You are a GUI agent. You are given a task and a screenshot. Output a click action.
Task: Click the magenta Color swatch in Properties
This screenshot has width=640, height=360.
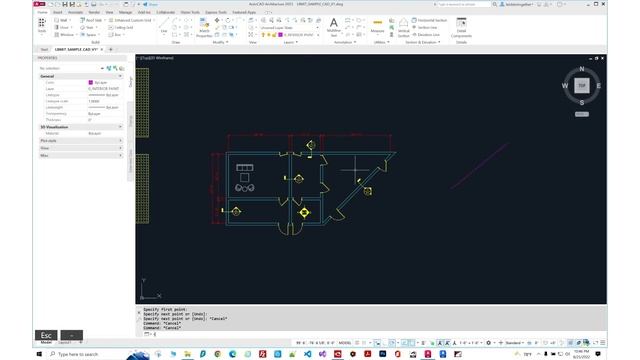tap(91, 82)
